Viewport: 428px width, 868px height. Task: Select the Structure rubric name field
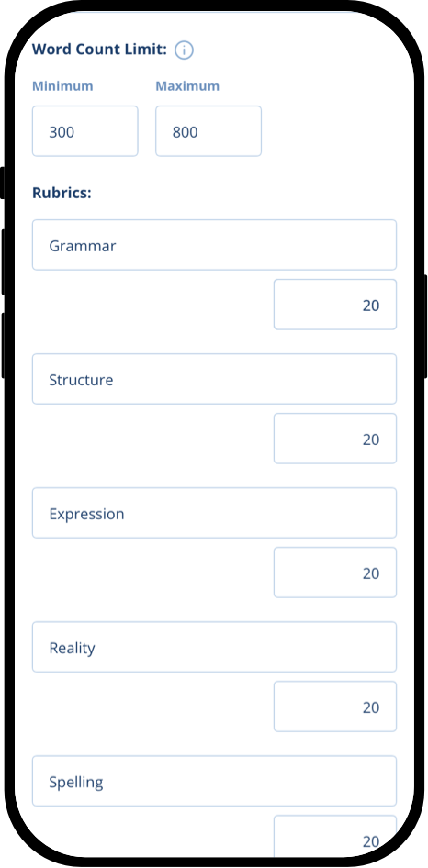215,379
